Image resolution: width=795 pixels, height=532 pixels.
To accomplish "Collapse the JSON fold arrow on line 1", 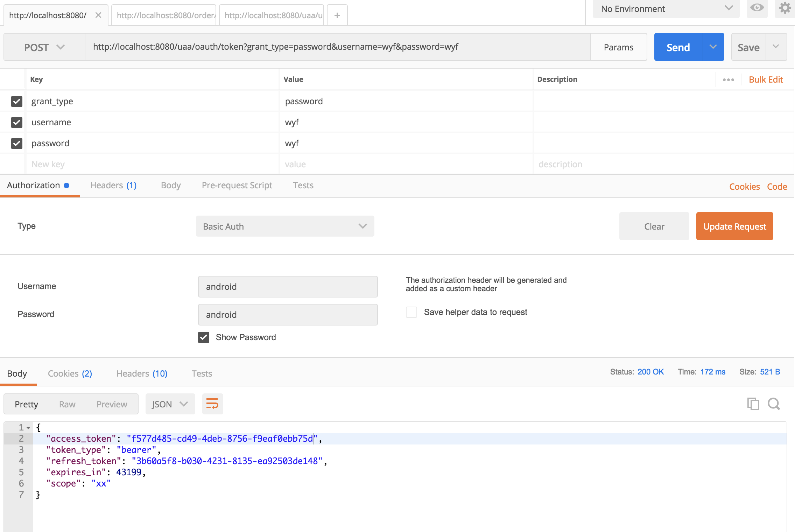I will coord(28,428).
